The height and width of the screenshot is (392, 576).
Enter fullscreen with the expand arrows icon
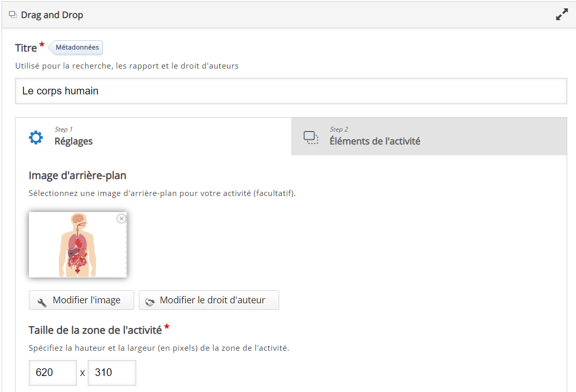click(x=562, y=15)
